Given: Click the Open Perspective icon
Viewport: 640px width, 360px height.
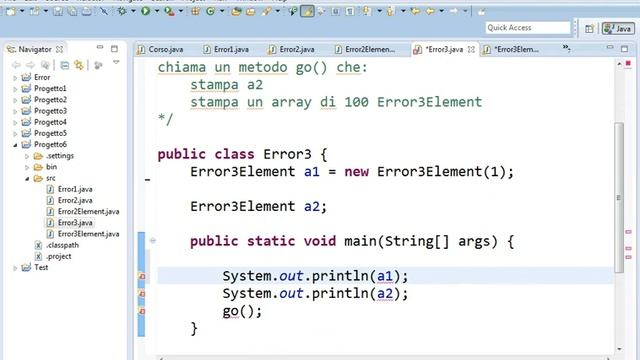Looking at the screenshot, I should (x=589, y=29).
